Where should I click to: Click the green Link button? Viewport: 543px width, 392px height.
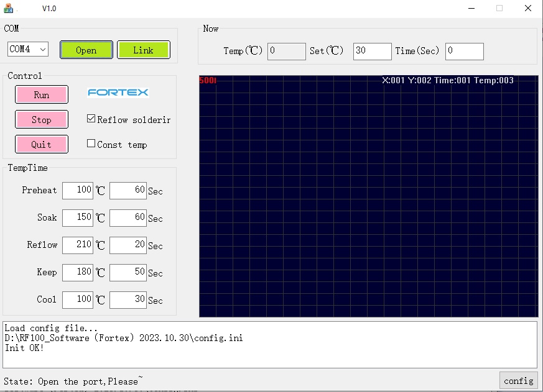click(x=143, y=50)
